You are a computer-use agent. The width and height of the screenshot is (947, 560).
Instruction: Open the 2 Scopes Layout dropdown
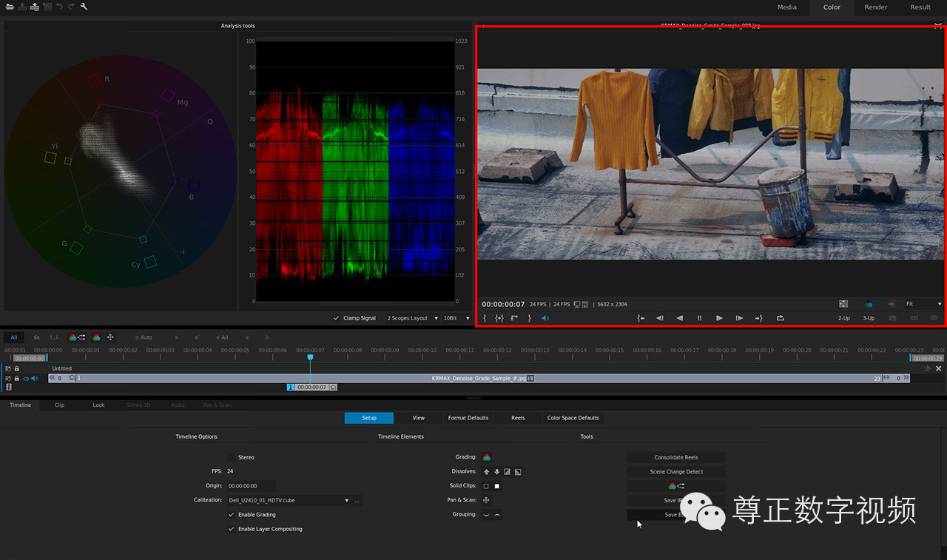click(x=412, y=318)
